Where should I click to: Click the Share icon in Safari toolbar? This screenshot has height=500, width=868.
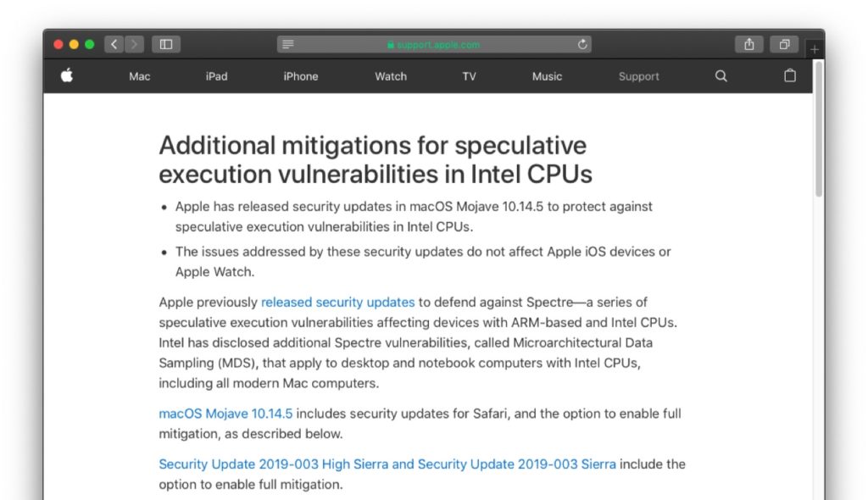point(749,44)
